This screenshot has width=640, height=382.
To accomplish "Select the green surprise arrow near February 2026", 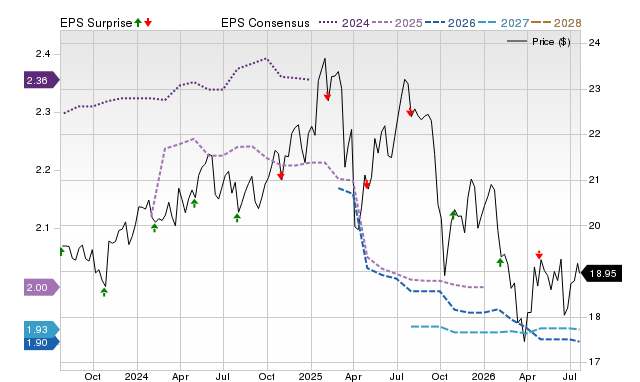I will pos(500,262).
